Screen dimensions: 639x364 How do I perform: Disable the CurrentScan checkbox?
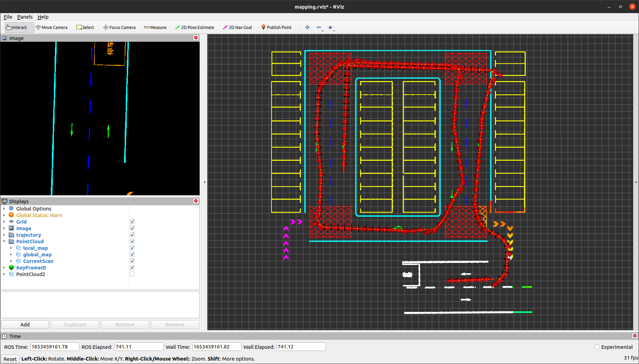[132, 261]
